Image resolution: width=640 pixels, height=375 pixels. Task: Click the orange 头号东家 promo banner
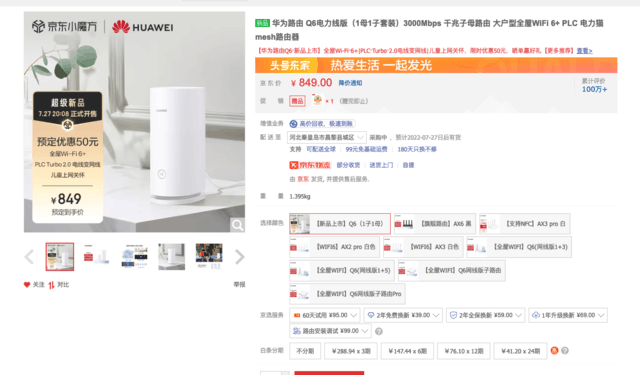436,65
